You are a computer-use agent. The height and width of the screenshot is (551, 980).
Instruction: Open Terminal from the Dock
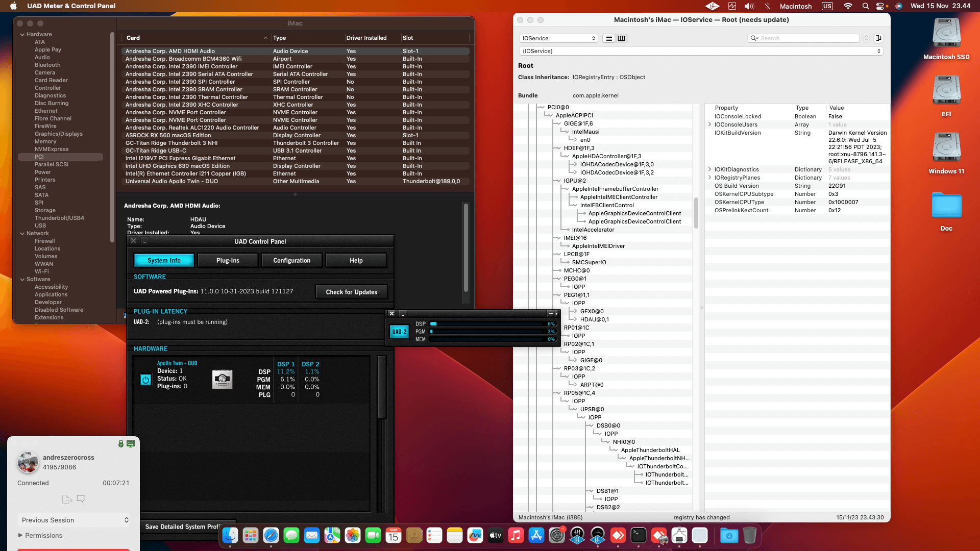coord(639,535)
